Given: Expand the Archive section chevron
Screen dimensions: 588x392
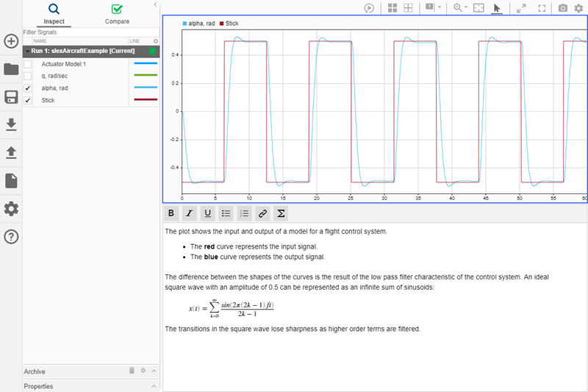Looking at the screenshot, I should pyautogui.click(x=154, y=371).
